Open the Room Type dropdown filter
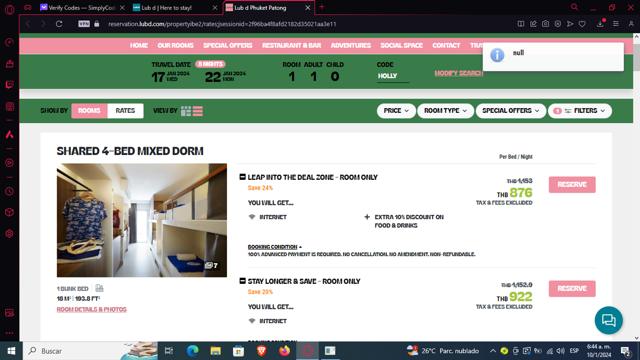This screenshot has width=640, height=360. click(445, 111)
